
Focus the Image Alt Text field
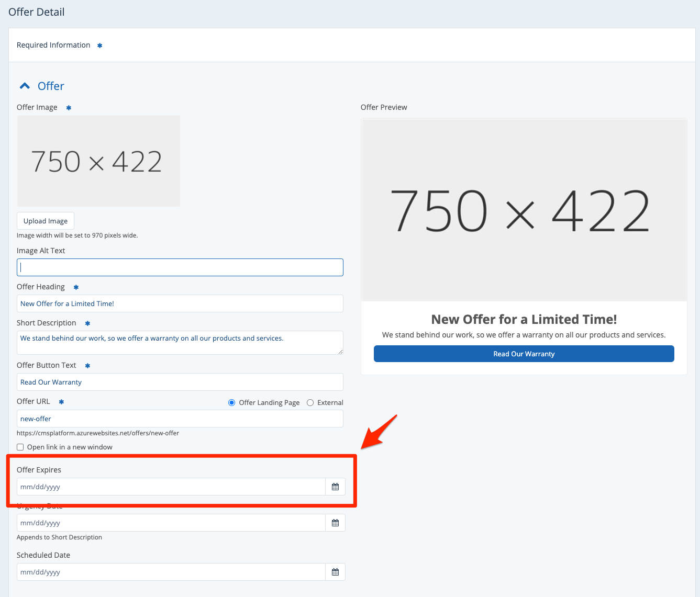pyautogui.click(x=180, y=267)
